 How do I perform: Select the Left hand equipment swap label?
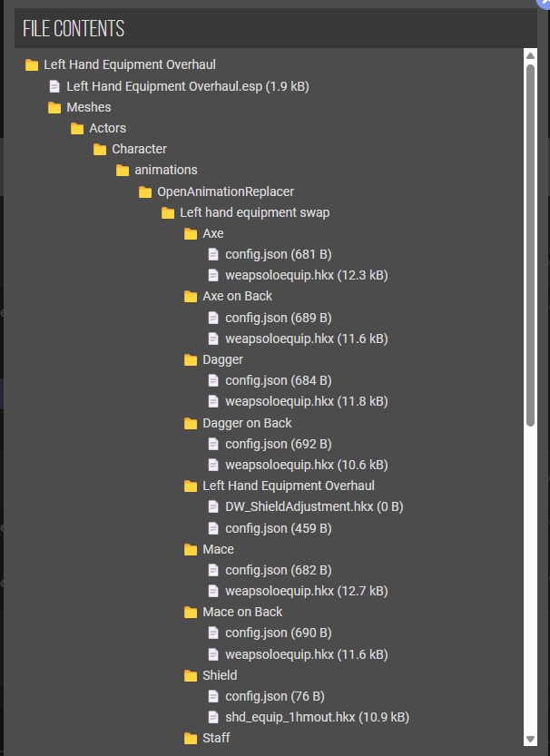(x=255, y=212)
